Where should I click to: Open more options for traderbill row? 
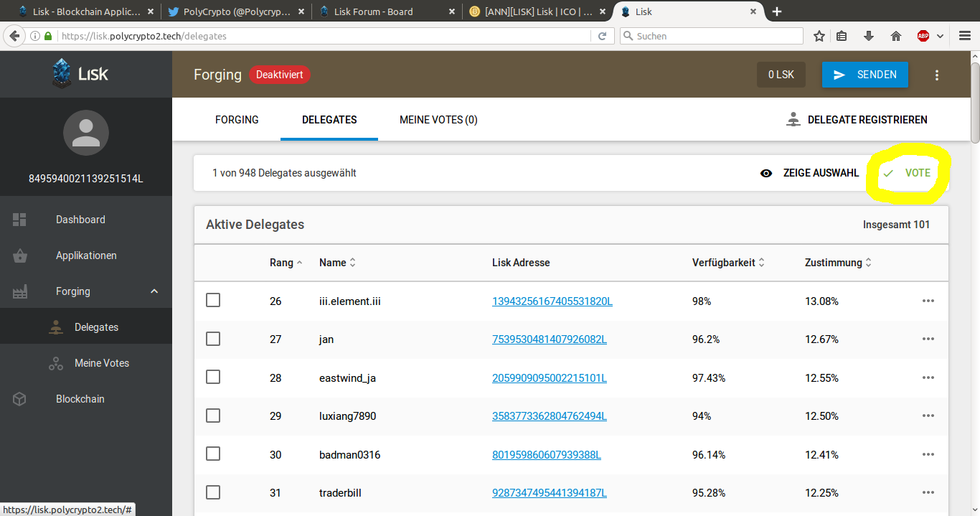click(928, 492)
